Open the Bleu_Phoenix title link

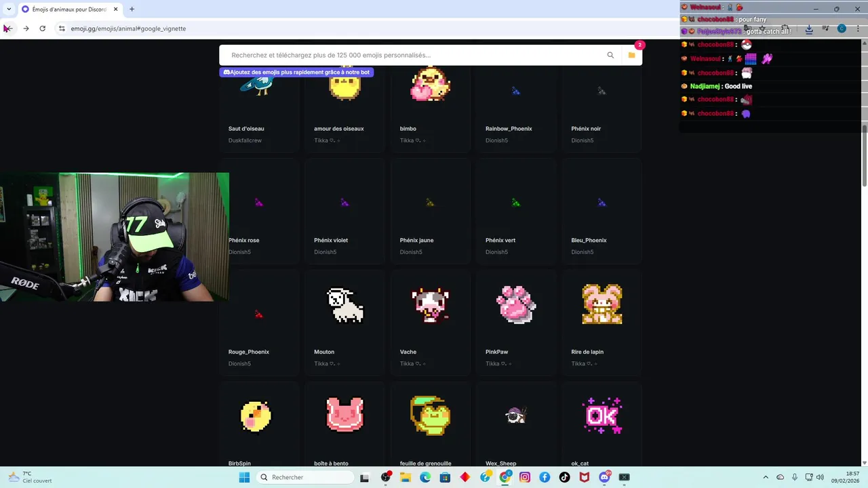pos(589,241)
